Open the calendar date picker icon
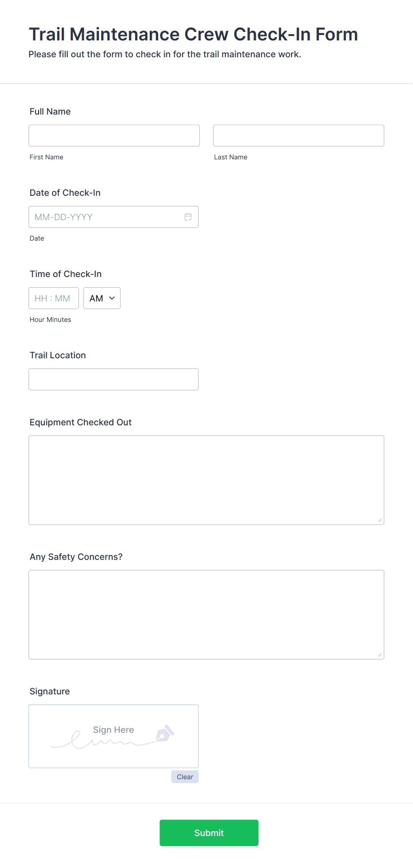Screen dimensions: 413x868 click(x=188, y=217)
